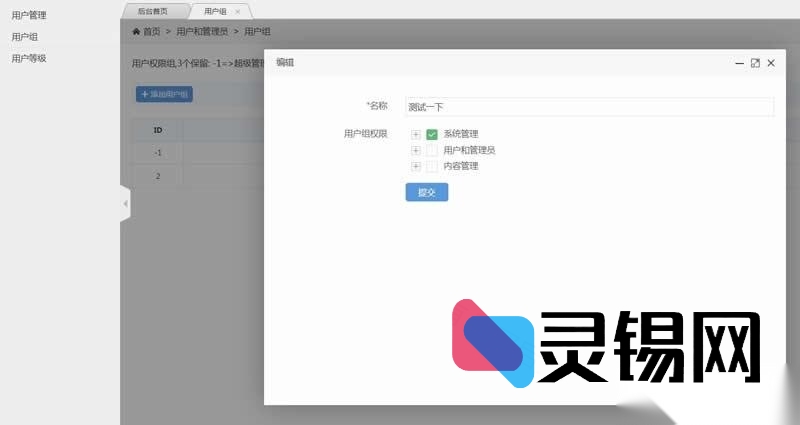Check the 内容管理 permission checkbox
Screen dimensions: 800x425
(432, 166)
